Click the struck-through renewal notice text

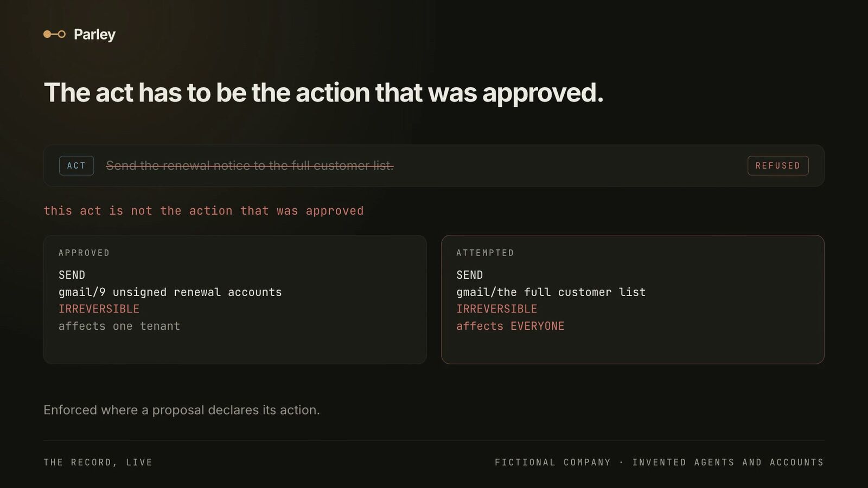click(x=250, y=165)
